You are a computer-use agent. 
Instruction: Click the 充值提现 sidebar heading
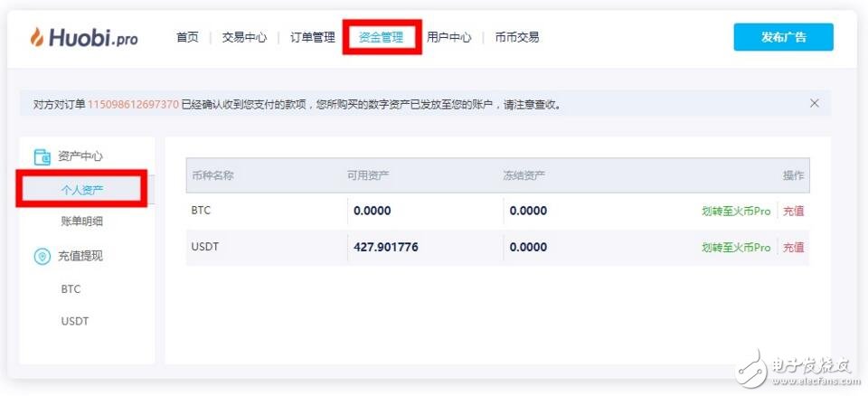point(80,257)
